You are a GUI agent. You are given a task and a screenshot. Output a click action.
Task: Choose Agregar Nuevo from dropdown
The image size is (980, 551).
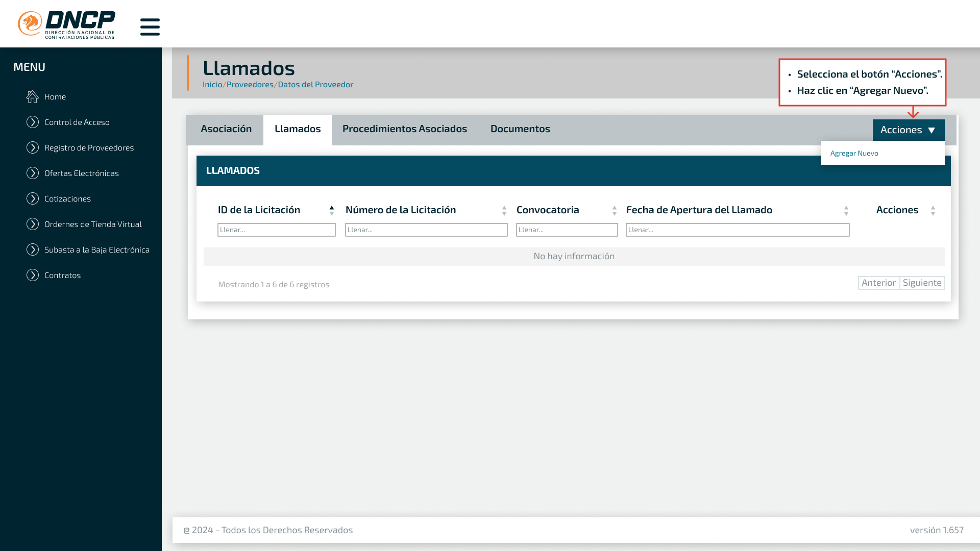click(x=854, y=153)
